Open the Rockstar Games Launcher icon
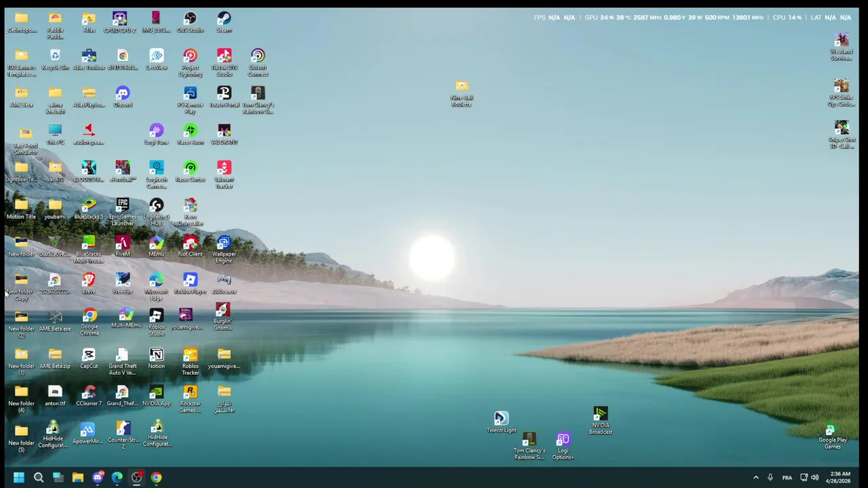 190,399
